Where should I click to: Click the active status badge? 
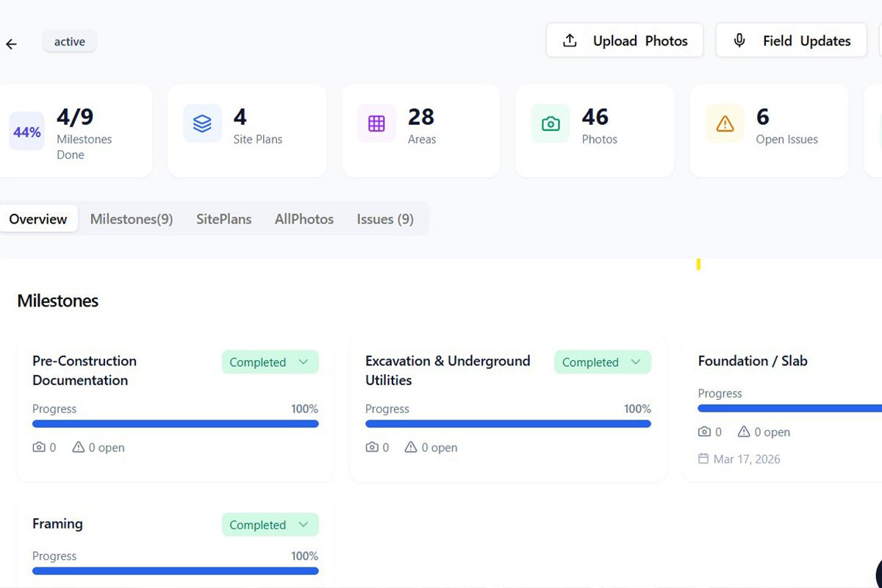tap(70, 42)
